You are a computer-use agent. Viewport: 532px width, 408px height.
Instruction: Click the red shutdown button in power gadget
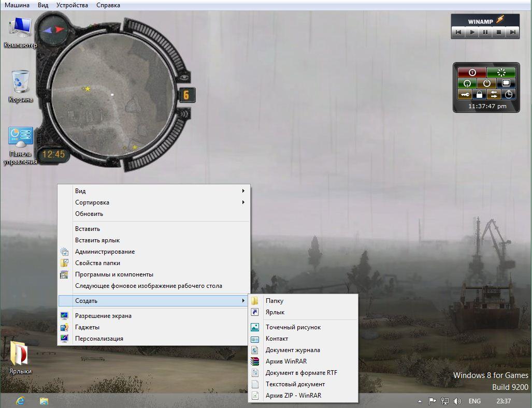pos(472,72)
